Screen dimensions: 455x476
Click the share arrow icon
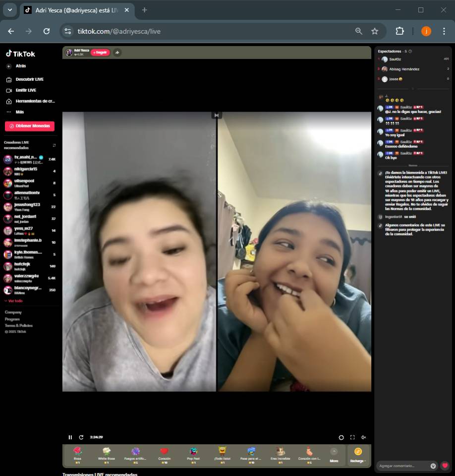point(117,53)
